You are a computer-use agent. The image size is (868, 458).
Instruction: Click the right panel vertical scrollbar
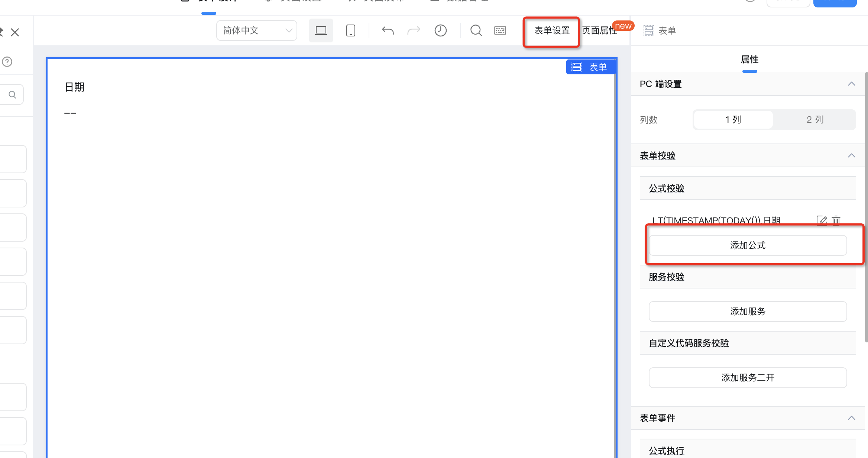(x=866, y=207)
